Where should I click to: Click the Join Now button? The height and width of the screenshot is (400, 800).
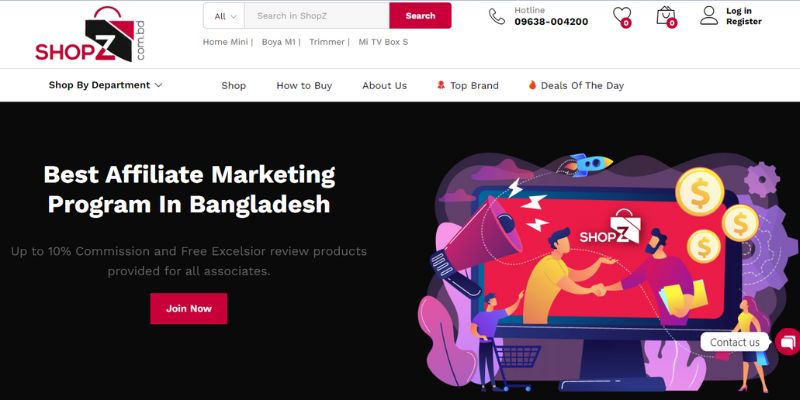189,308
